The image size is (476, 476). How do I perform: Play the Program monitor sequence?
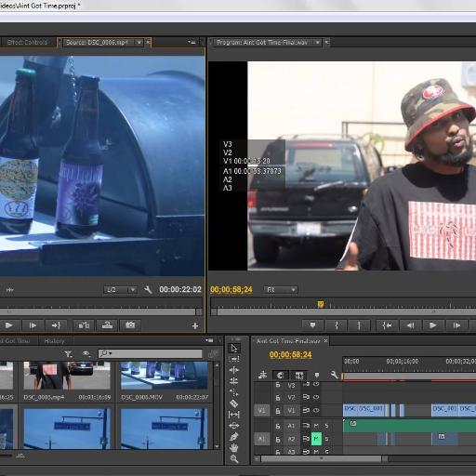pyautogui.click(x=433, y=325)
